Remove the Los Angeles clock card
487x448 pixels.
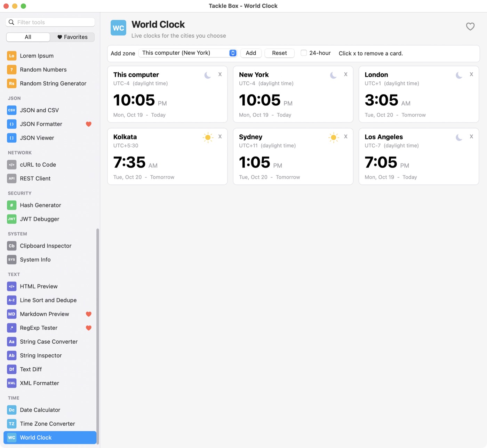coord(471,137)
